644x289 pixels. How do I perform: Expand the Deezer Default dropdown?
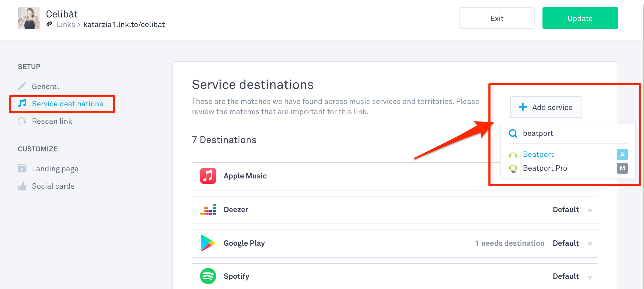click(590, 210)
